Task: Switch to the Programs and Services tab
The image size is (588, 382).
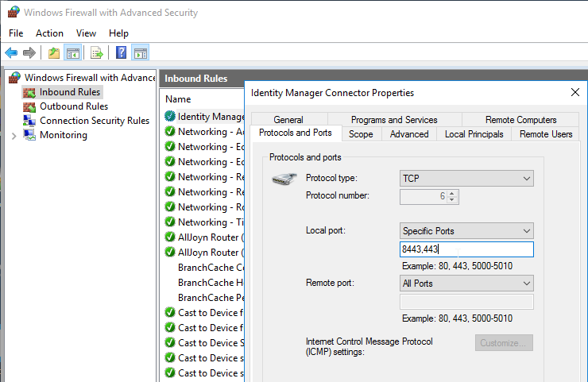Action: pyautogui.click(x=394, y=120)
